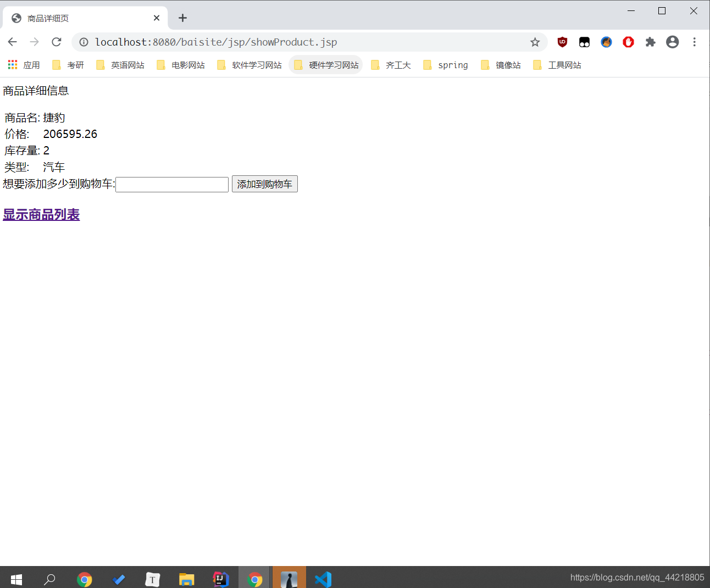Open Windows search on the taskbar
The image size is (710, 588).
click(x=49, y=579)
